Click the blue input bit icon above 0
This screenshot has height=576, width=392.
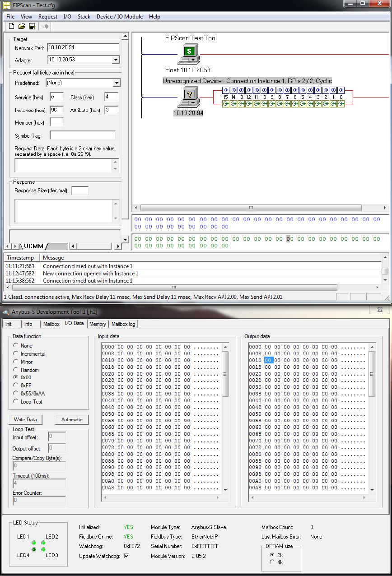pos(341,90)
